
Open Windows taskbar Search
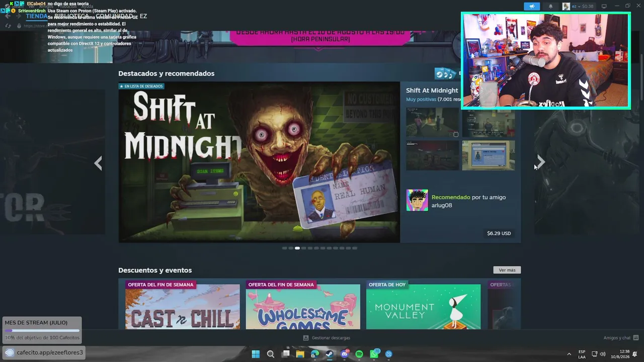[271, 354]
